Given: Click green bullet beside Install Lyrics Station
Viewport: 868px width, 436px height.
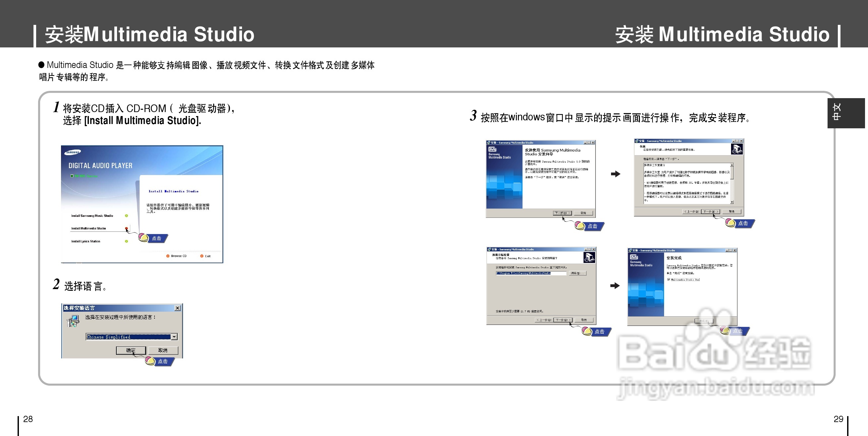Looking at the screenshot, I should (126, 241).
